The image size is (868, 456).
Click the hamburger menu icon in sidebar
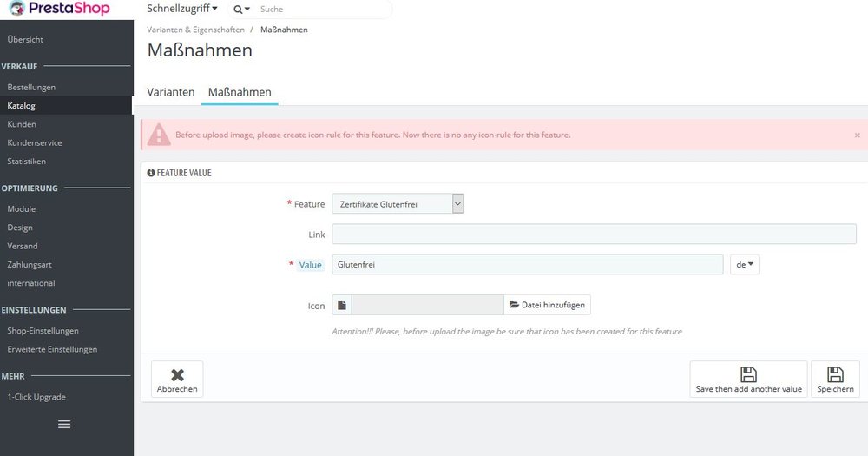[64, 425]
